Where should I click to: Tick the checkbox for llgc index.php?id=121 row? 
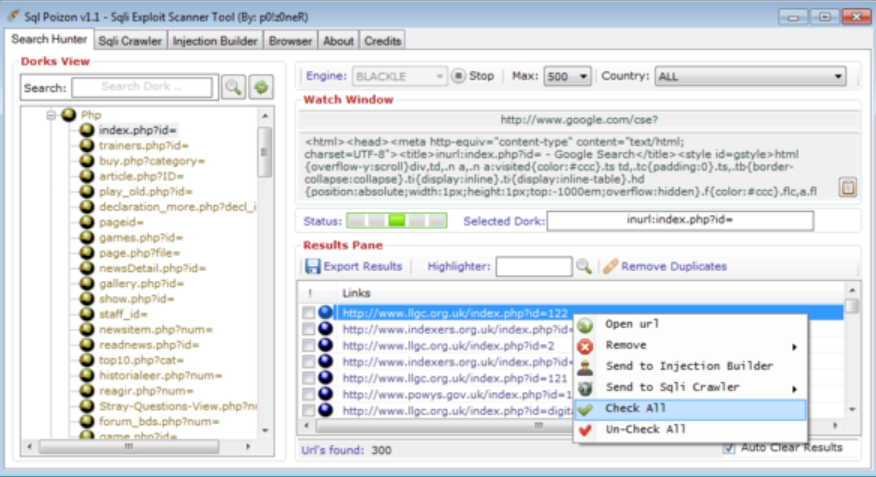click(308, 378)
